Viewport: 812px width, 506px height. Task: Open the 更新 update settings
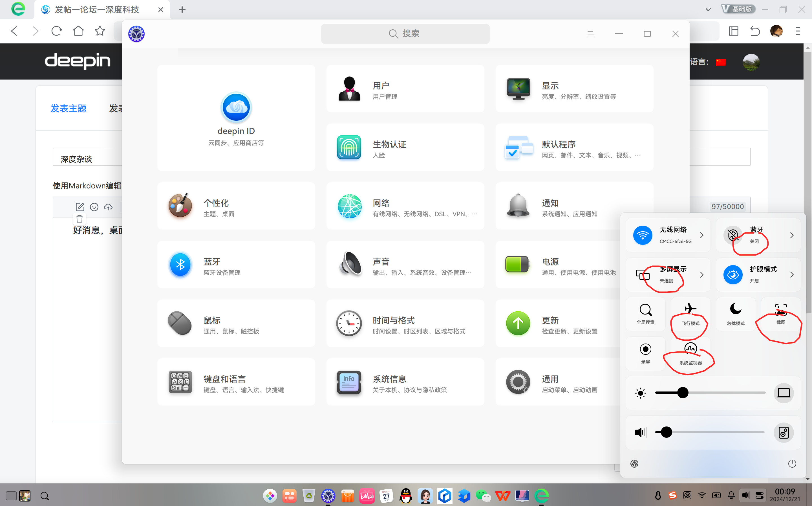(557, 323)
